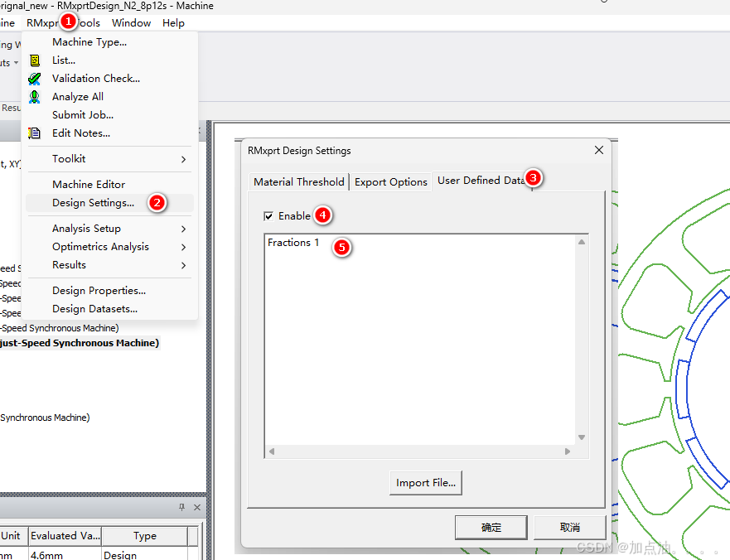Click inside the Fractions 1 text box
This screenshot has width=730, height=560.
point(420,340)
